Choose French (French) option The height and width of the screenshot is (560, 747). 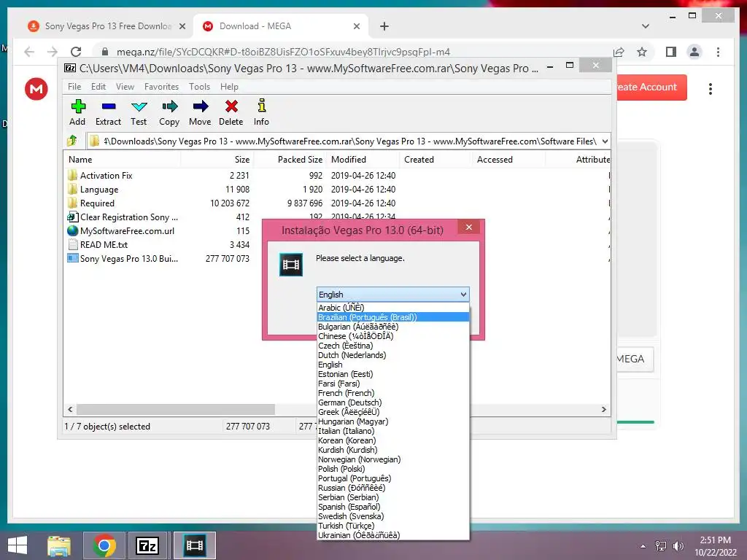pyautogui.click(x=393, y=393)
